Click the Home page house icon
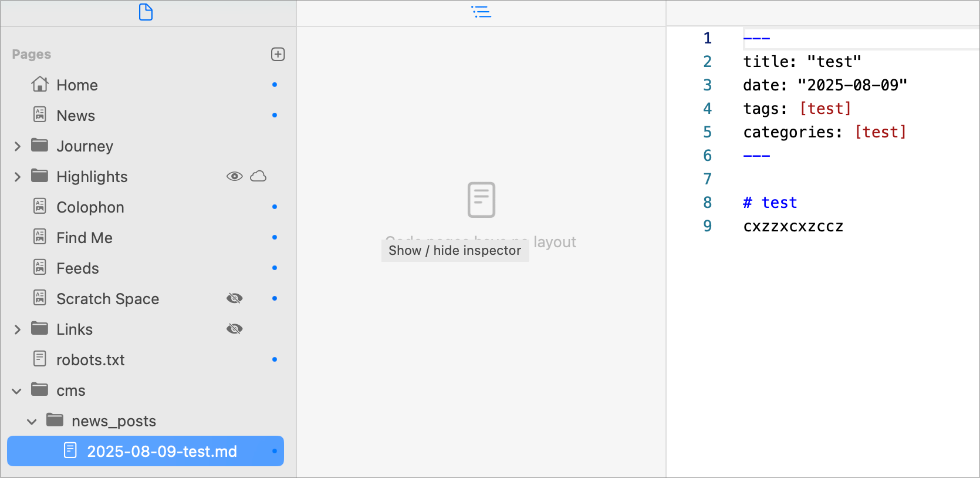980x478 pixels. point(40,85)
